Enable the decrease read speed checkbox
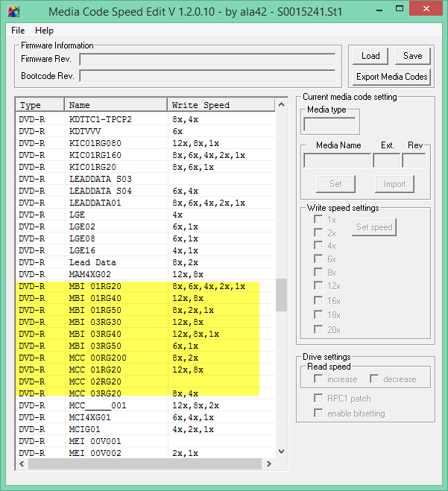448x491 pixels. pyautogui.click(x=374, y=379)
